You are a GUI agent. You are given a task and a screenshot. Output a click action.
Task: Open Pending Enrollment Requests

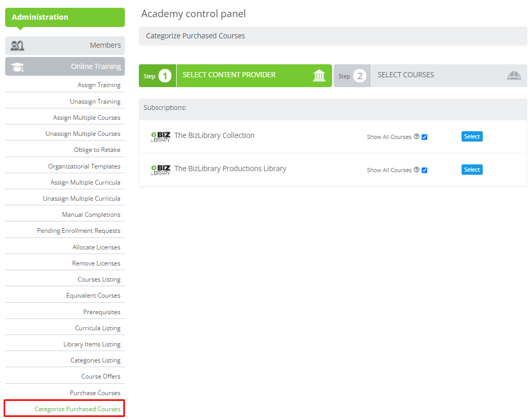[x=79, y=231]
